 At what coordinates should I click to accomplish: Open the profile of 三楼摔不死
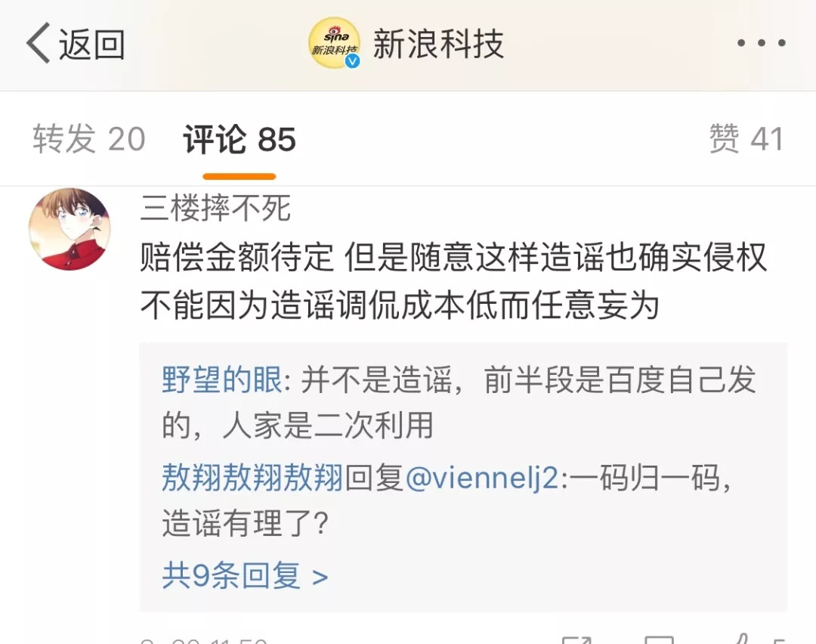pos(215,208)
